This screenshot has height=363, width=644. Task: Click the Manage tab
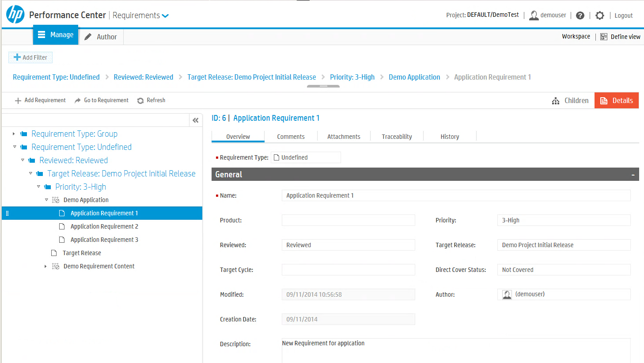click(x=56, y=35)
